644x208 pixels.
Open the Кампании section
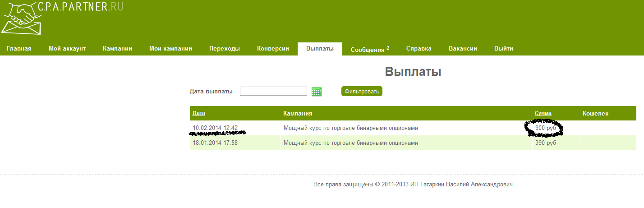[117, 49]
